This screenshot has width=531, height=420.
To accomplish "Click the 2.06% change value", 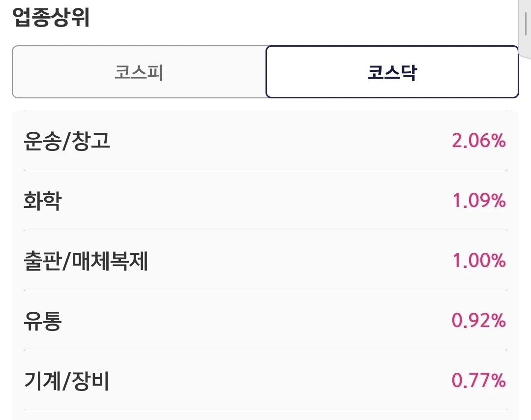I will [x=479, y=141].
